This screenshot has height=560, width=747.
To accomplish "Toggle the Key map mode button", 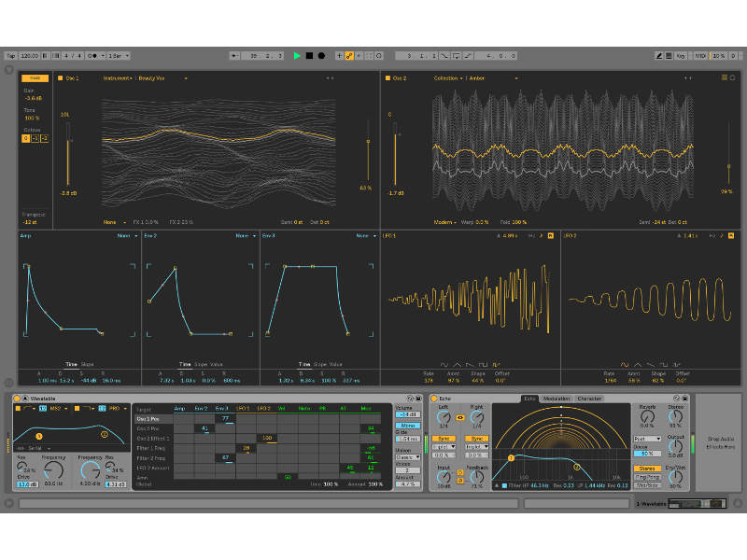I will coord(681,56).
